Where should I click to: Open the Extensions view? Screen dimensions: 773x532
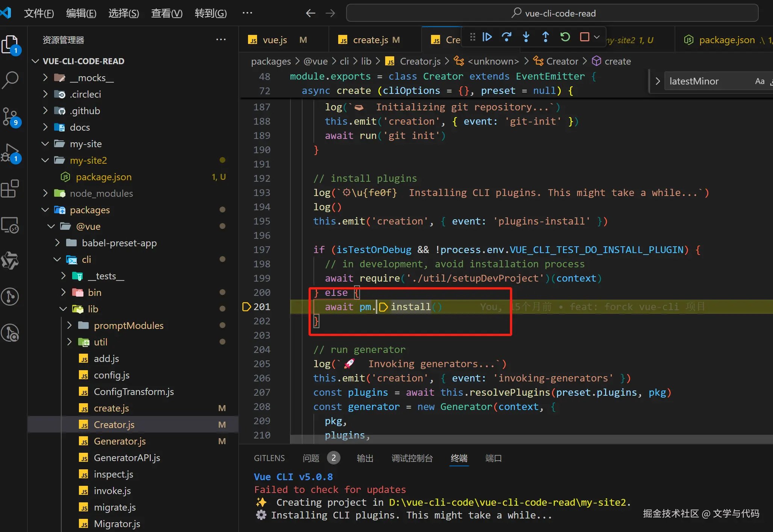tap(11, 188)
